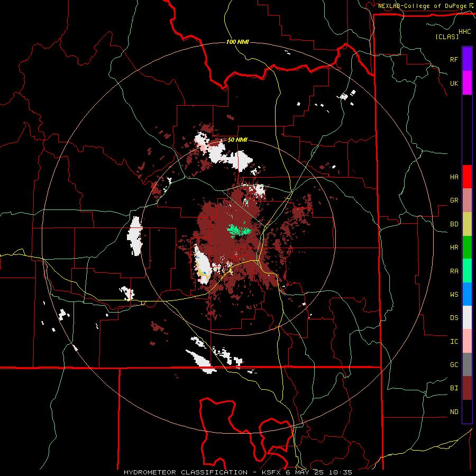Screen dimensions: 476x476
Task: Select the BD legend label
Action: click(454, 224)
